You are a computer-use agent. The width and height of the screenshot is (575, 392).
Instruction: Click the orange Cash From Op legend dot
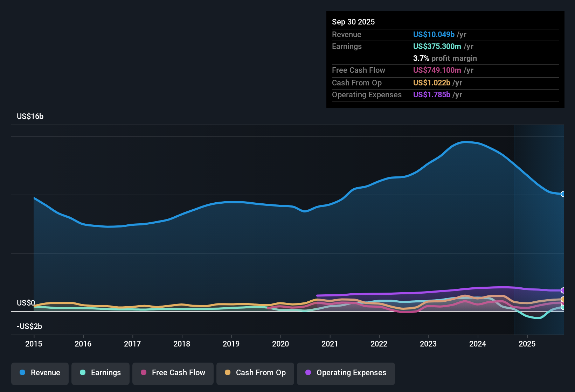228,372
